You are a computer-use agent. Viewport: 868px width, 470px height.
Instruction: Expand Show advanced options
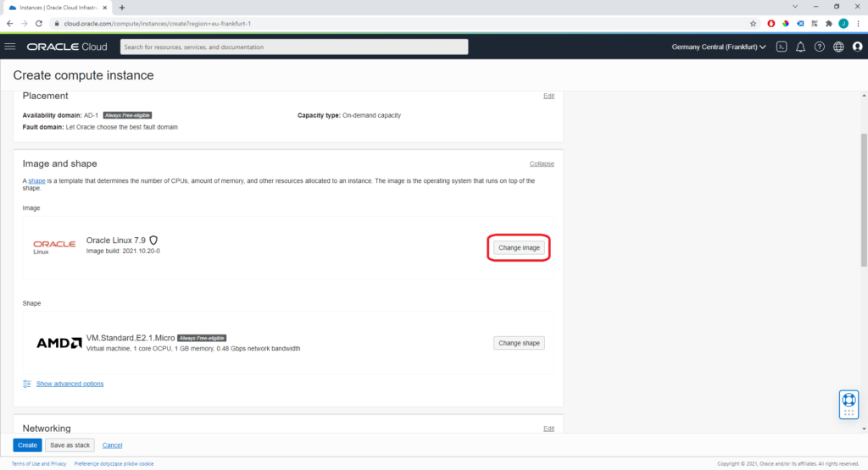pos(70,384)
